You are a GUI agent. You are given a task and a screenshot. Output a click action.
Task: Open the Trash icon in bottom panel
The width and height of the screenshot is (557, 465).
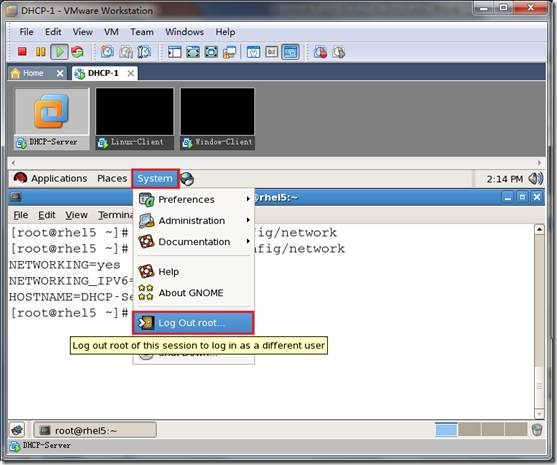click(537, 430)
